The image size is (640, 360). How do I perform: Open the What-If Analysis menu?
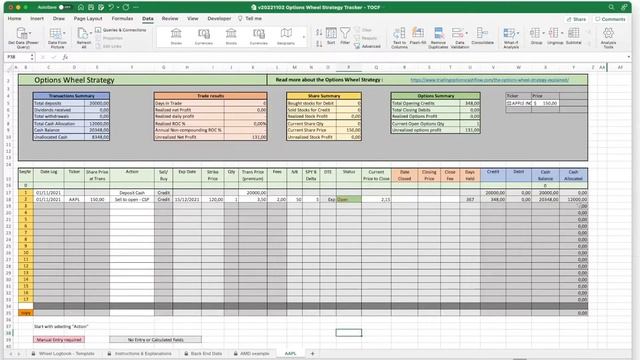(x=511, y=38)
